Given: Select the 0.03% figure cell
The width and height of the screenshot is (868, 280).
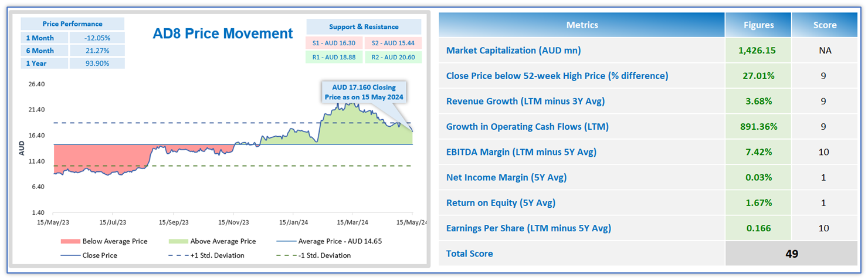Looking at the screenshot, I should point(758,177).
